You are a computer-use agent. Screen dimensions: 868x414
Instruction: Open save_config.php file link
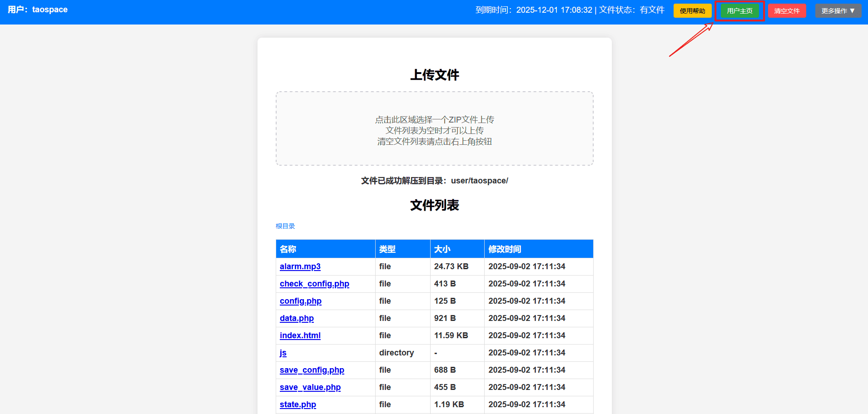(312, 370)
